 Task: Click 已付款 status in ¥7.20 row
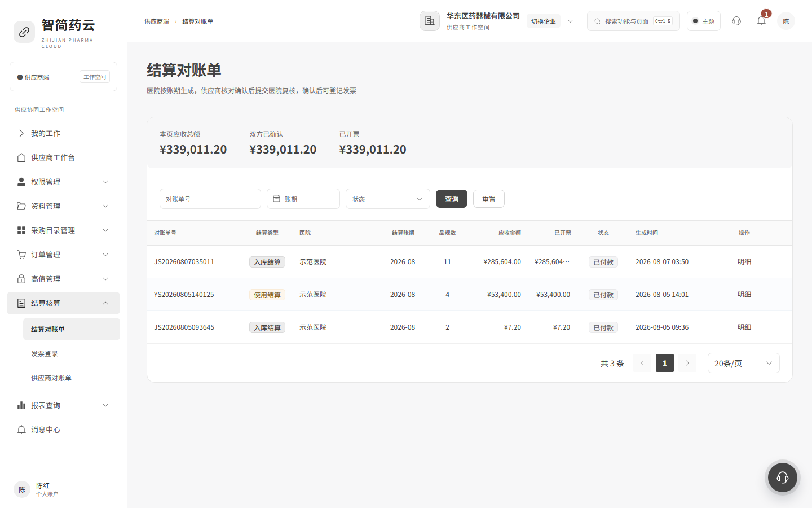click(x=603, y=327)
